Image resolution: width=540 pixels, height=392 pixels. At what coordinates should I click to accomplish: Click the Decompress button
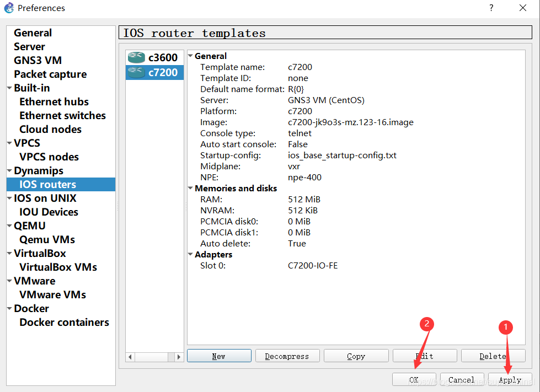[287, 356]
